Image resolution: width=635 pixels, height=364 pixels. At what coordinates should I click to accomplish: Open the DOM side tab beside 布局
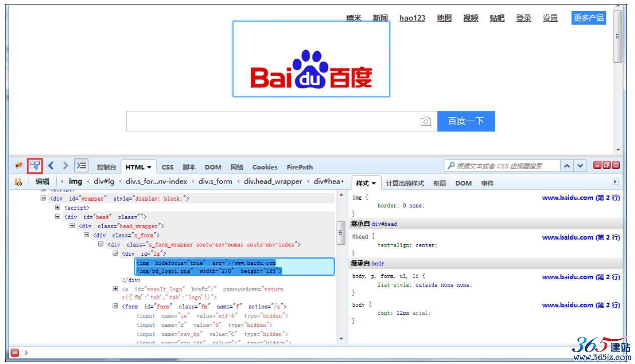click(463, 184)
